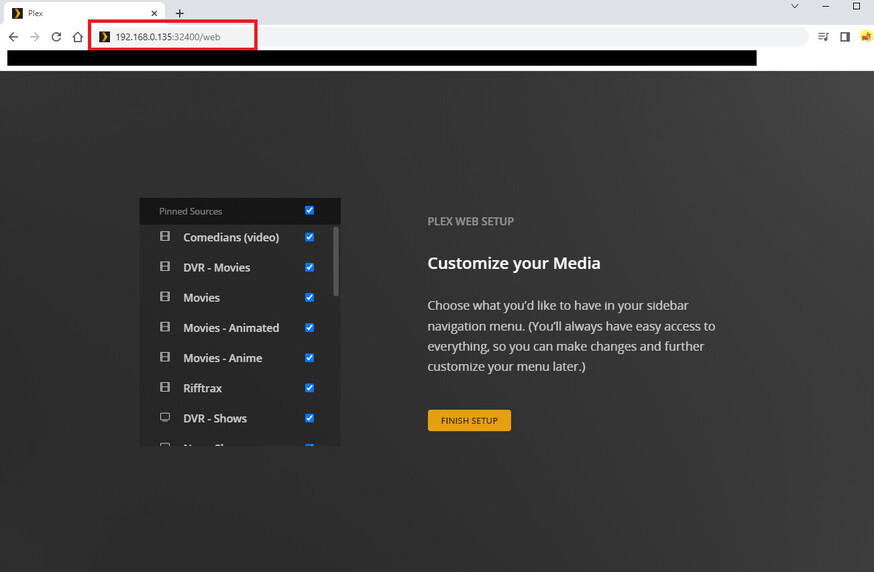Toggle the Pinned Sources checkbox
874x572 pixels.
tap(309, 210)
